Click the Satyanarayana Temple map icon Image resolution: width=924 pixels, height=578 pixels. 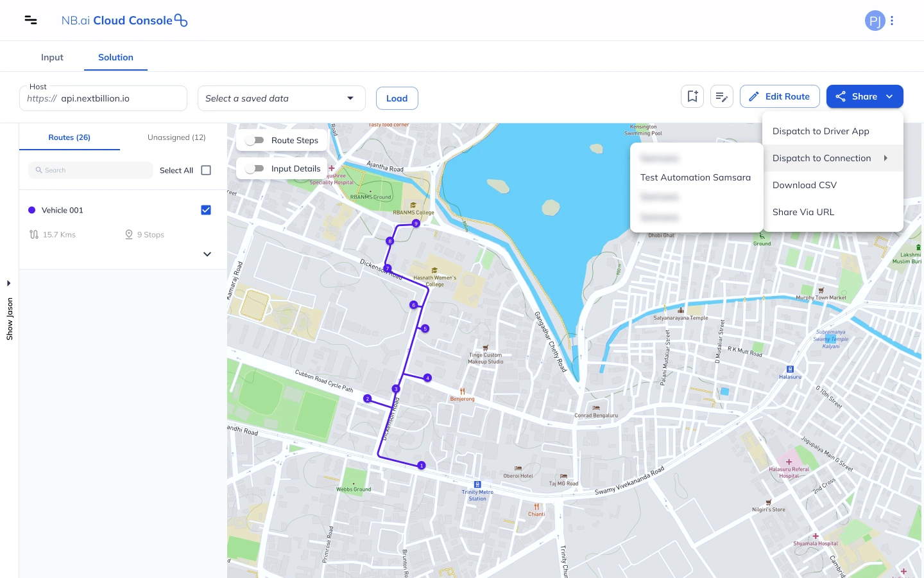(681, 310)
